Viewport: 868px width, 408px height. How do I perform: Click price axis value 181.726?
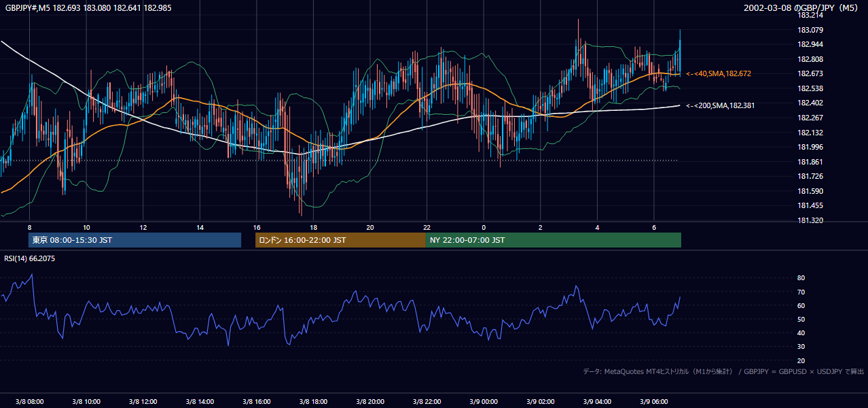click(810, 176)
